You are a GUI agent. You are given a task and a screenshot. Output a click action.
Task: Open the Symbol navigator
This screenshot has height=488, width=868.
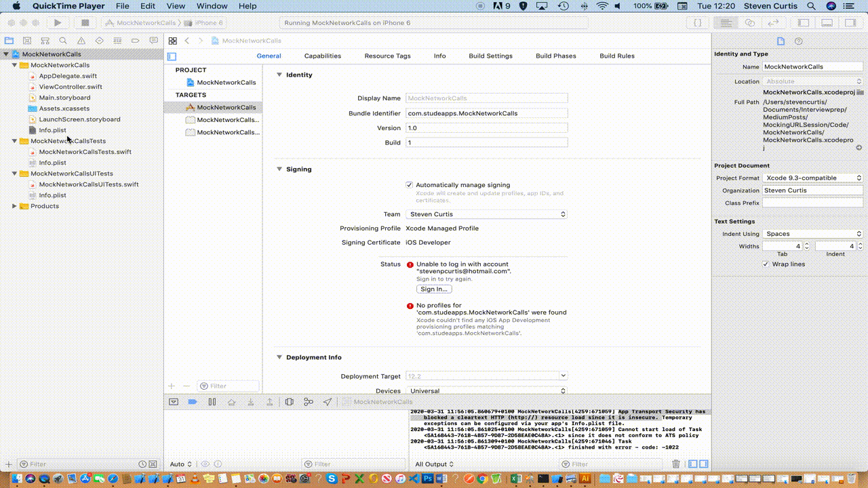45,41
